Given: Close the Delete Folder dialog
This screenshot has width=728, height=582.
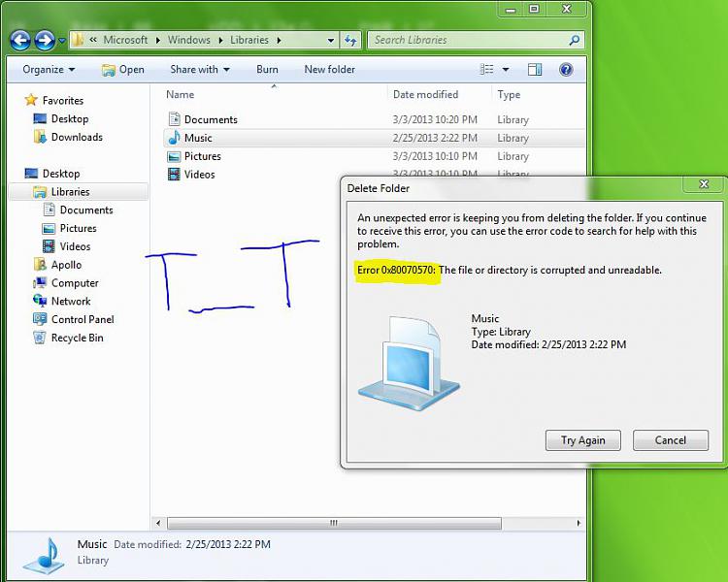Looking at the screenshot, I should point(704,184).
